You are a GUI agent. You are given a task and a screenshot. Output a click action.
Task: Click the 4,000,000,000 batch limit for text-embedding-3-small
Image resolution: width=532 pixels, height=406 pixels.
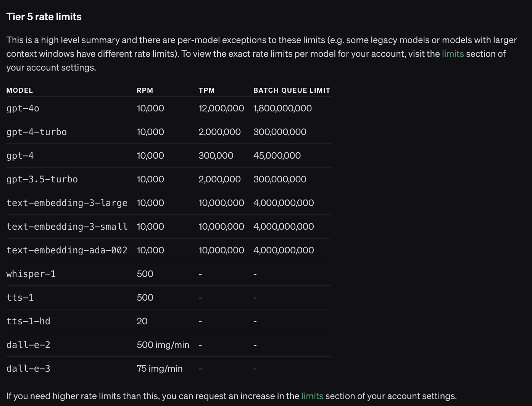coord(284,227)
